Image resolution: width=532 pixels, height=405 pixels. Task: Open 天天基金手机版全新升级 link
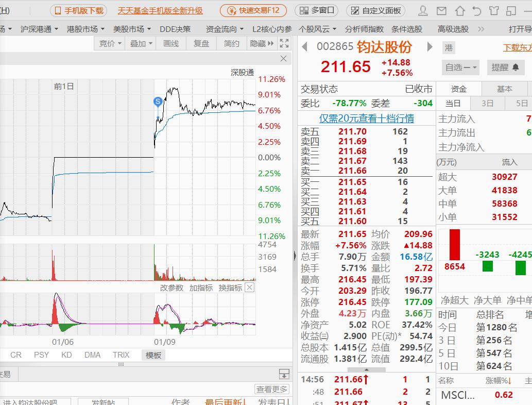[160, 11]
